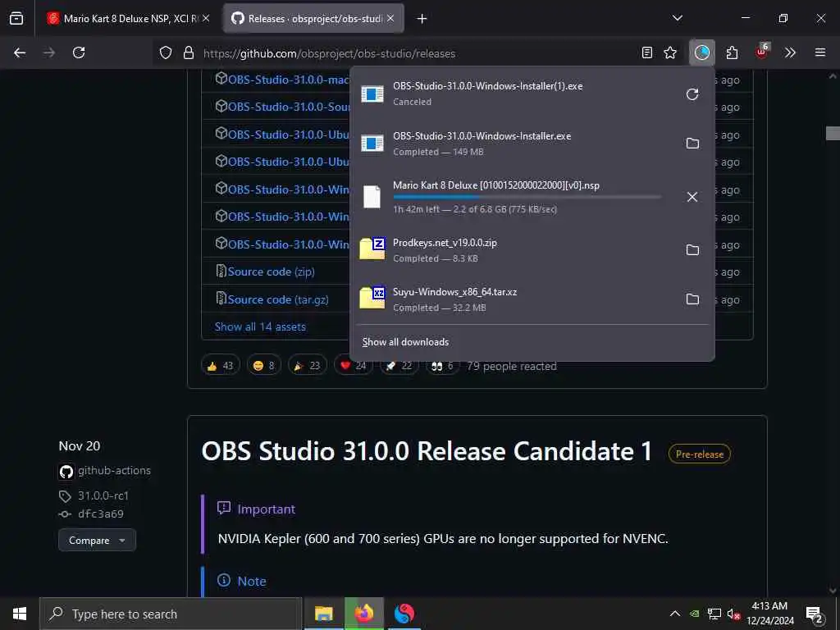
Task: Close the Mario Kart 8 Deluxe tab
Action: coord(206,18)
